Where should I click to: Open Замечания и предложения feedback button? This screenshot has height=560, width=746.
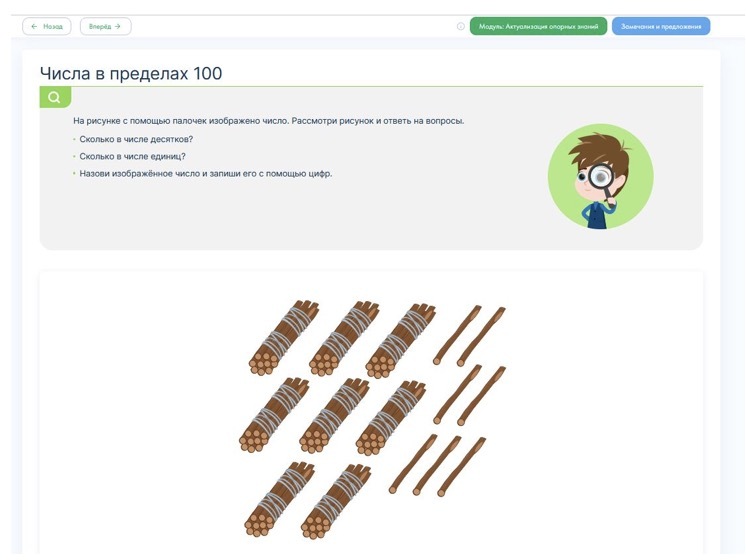pos(661,27)
